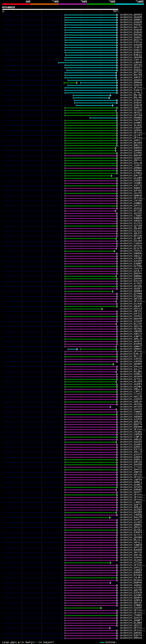
Task: Select UniRef100_B8ELF0 label
Action: click(x=131, y=146)
